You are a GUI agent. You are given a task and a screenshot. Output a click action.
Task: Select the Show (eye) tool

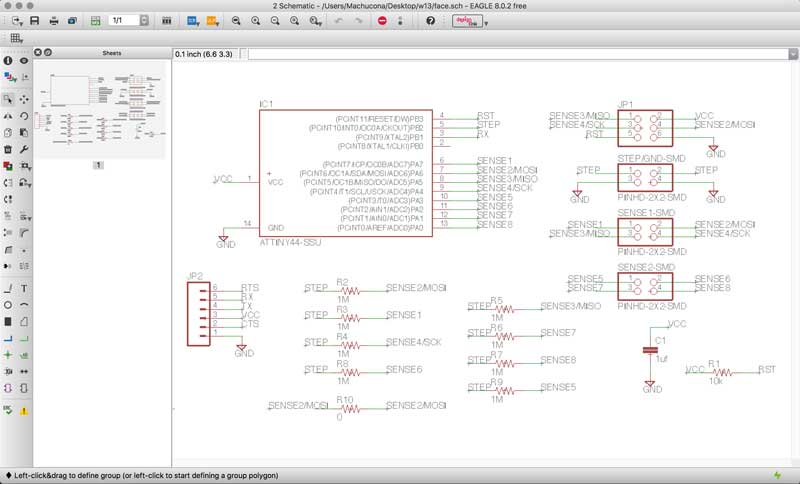click(x=24, y=61)
